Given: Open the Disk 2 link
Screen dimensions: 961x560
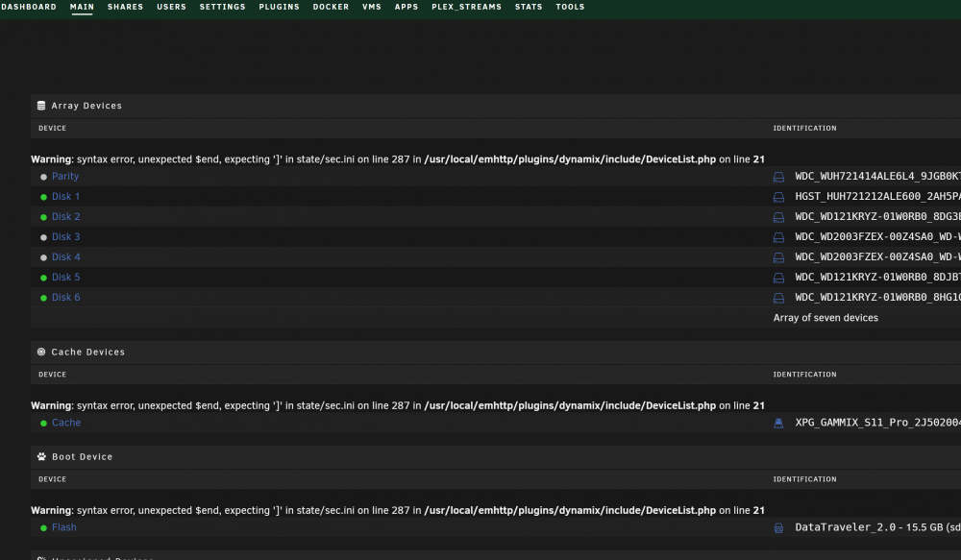Looking at the screenshot, I should (x=65, y=216).
